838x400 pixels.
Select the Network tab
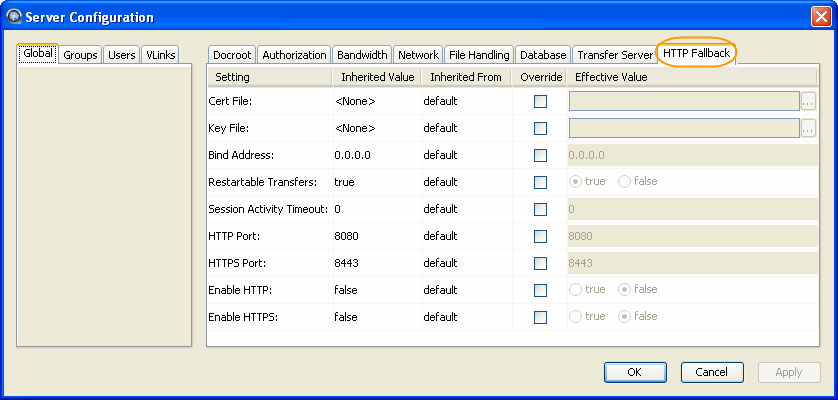[x=418, y=55]
